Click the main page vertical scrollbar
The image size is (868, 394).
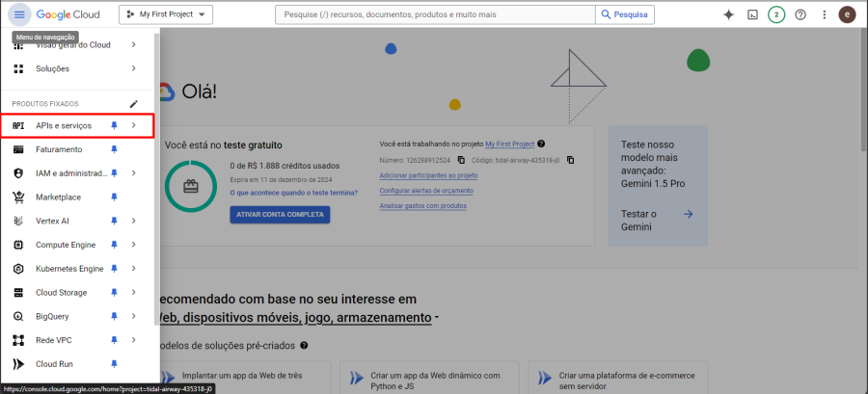click(864, 92)
